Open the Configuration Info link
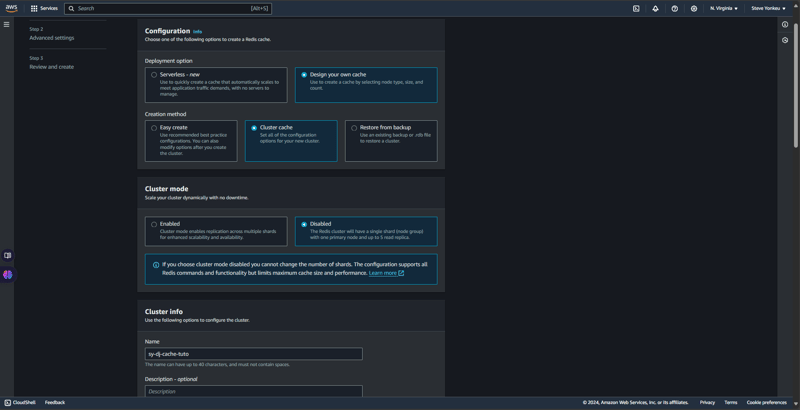800x410 pixels. click(197, 32)
